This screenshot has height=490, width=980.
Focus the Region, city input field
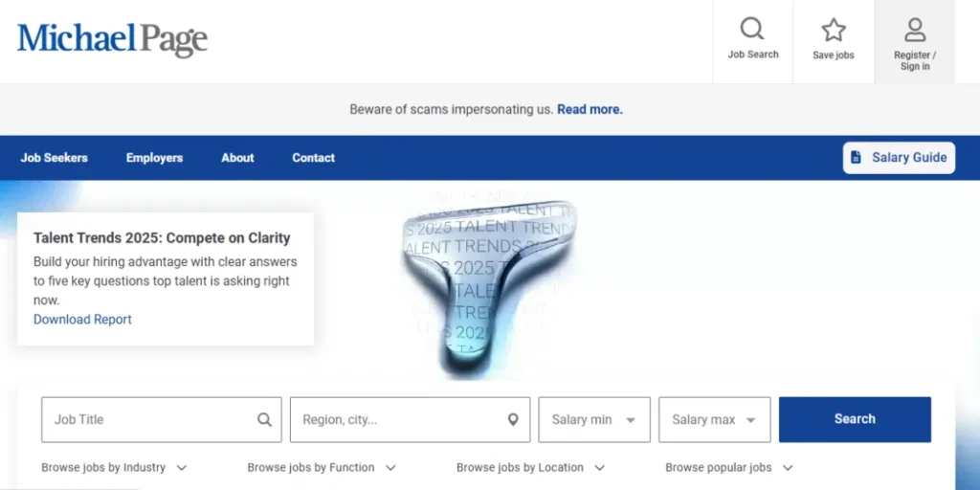click(410, 419)
